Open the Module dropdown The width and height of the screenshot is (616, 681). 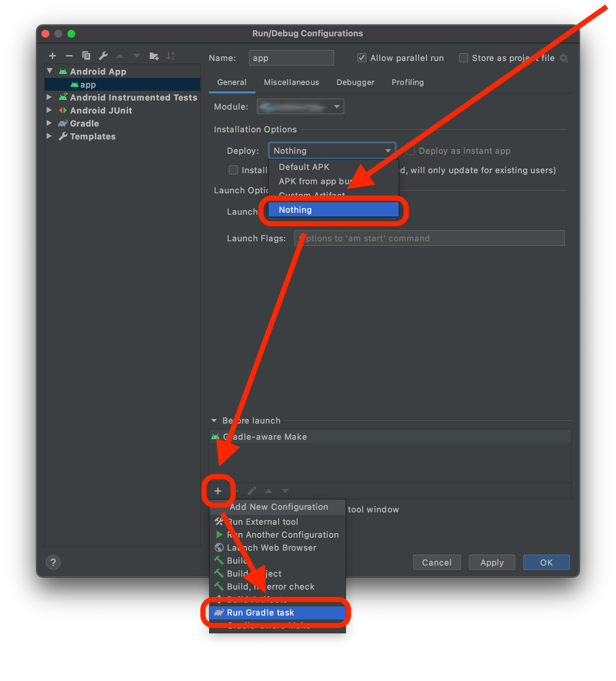[x=300, y=107]
